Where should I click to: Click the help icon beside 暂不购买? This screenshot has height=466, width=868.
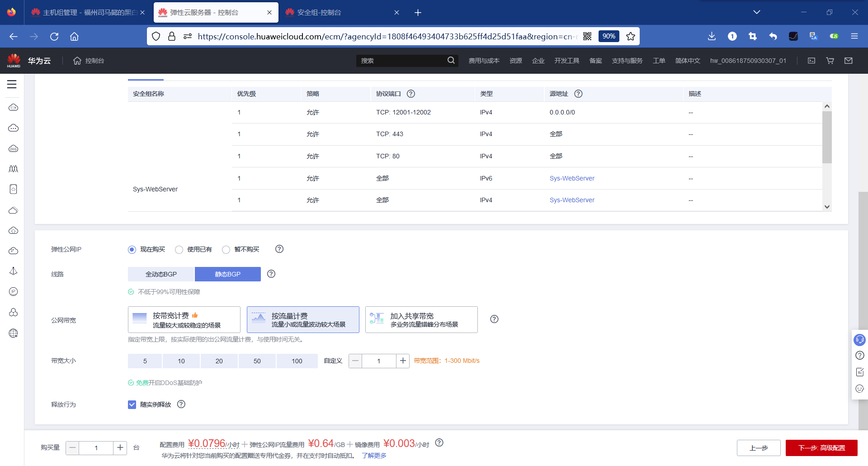point(279,249)
